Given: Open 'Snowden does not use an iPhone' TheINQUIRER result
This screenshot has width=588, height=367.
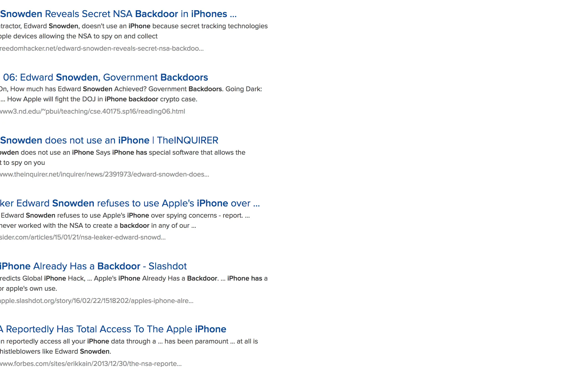Looking at the screenshot, I should (x=109, y=140).
